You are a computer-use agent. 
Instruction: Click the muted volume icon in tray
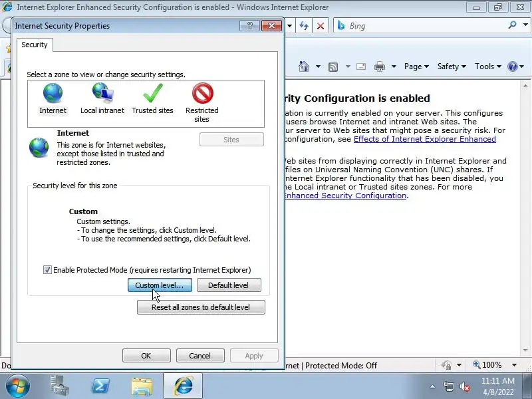[x=464, y=386]
